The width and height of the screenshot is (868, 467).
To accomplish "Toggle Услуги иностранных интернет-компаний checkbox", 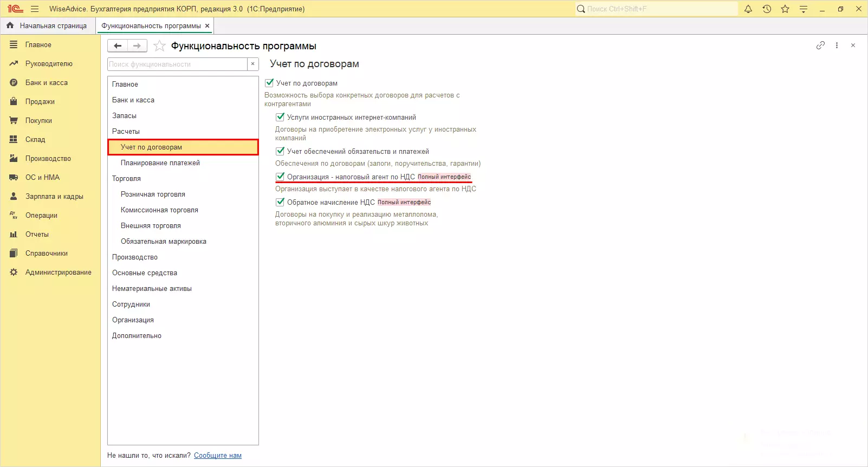I will click(280, 117).
